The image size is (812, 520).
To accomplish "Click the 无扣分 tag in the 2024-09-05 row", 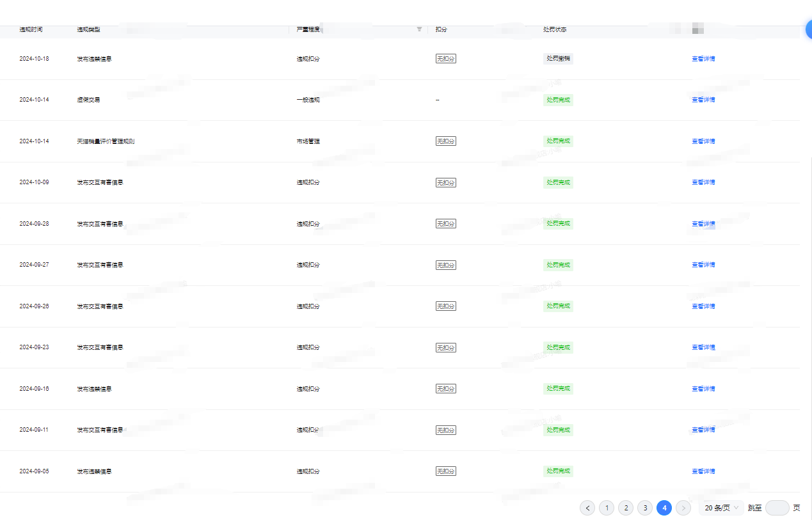I will pos(446,471).
